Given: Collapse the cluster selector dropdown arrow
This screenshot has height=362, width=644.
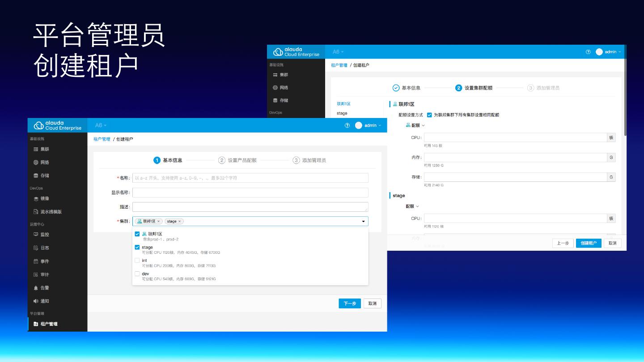Looking at the screenshot, I should [363, 221].
